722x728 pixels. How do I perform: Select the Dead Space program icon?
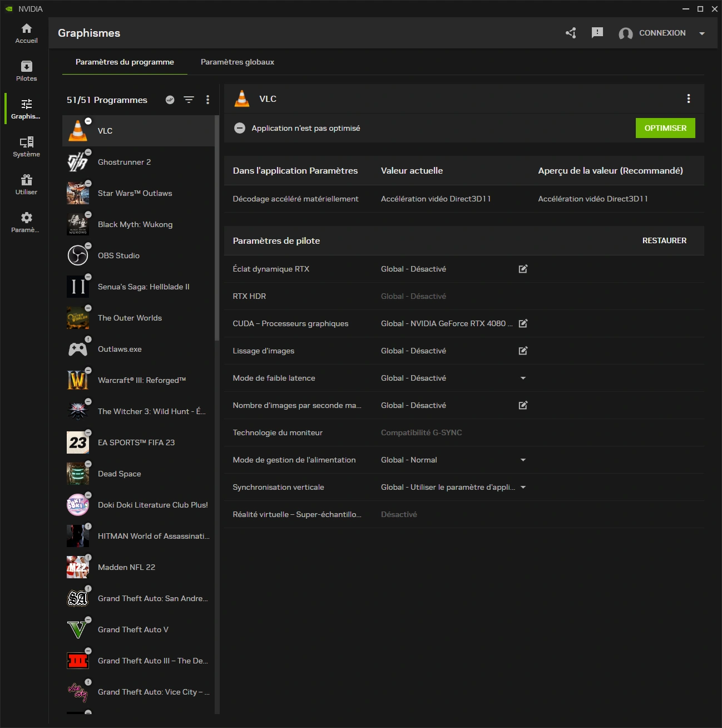coord(78,474)
